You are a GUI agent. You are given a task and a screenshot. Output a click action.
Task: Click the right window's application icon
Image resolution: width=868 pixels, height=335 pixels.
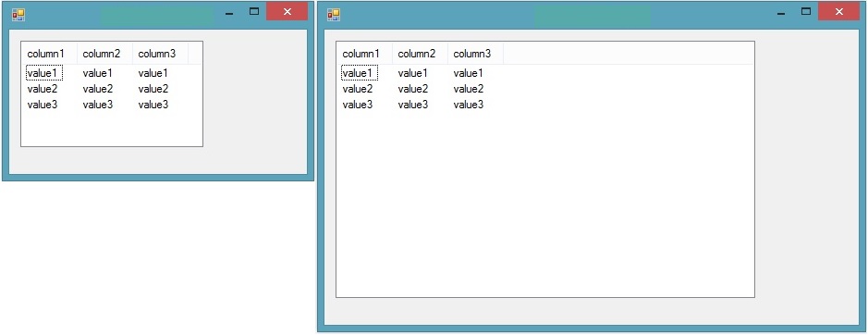coord(334,15)
